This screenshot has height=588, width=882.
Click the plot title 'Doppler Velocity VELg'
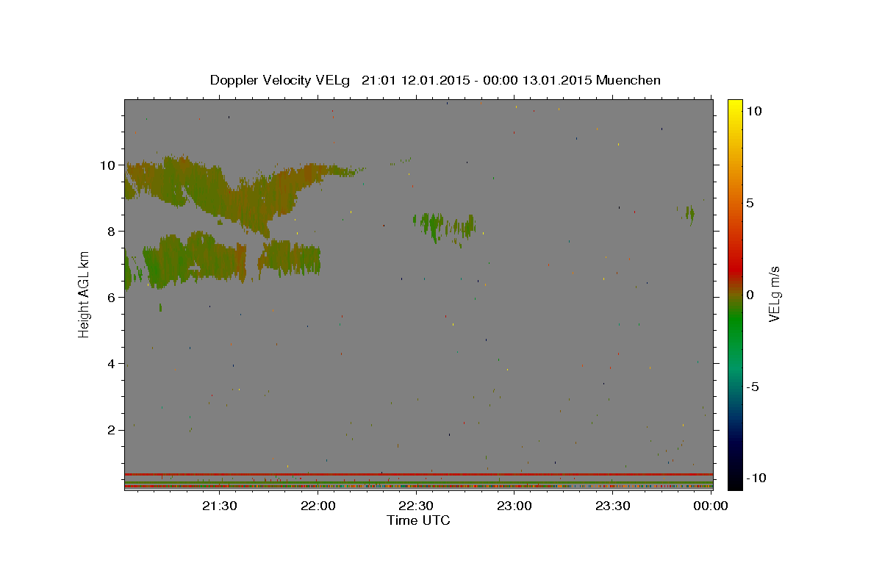click(282, 80)
